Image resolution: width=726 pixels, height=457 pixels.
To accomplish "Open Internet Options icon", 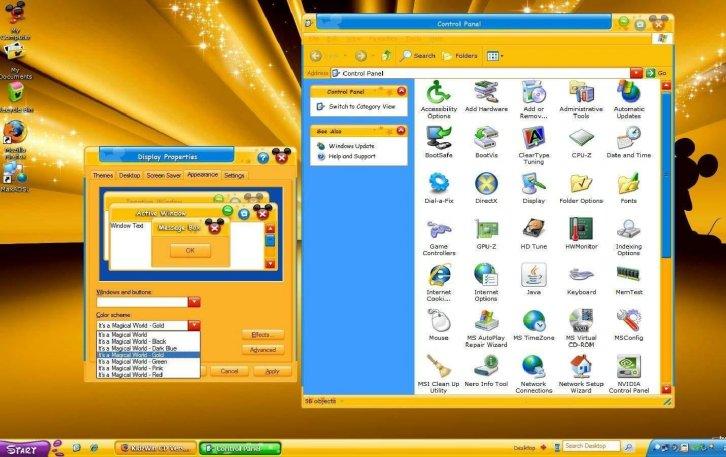I will point(486,282).
